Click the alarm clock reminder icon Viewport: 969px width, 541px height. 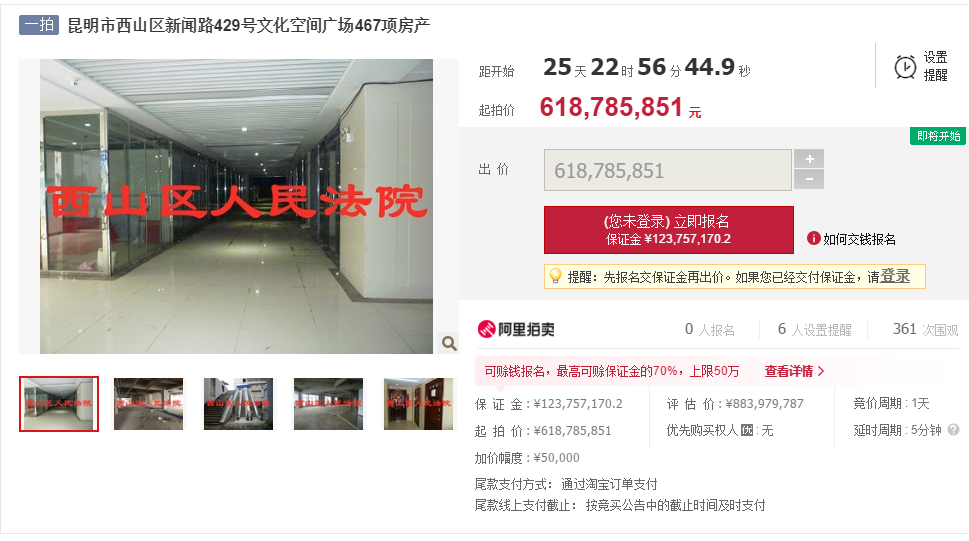905,67
